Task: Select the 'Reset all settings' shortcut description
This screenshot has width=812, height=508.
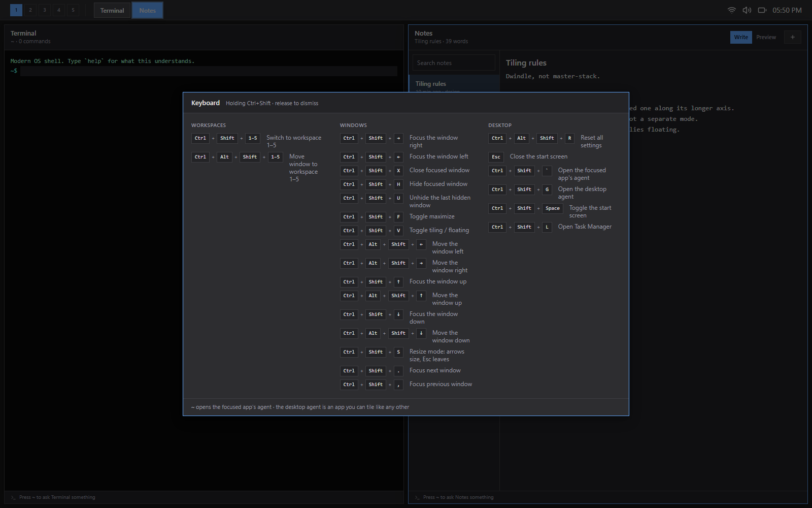Action: click(592, 141)
